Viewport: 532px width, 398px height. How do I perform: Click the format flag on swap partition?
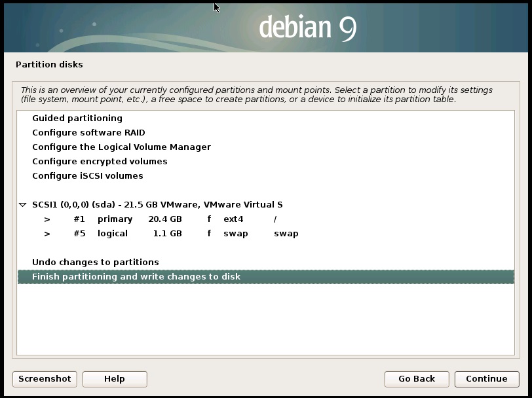tap(209, 234)
